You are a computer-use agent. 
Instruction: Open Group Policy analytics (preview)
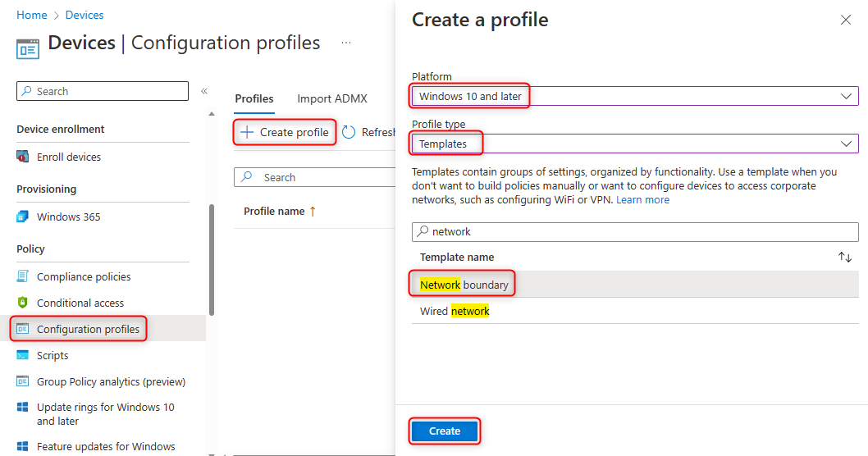pos(112,382)
